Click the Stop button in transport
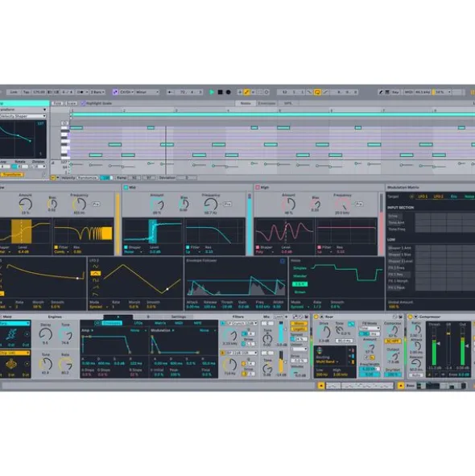The width and height of the screenshot is (475, 476). pos(221,92)
